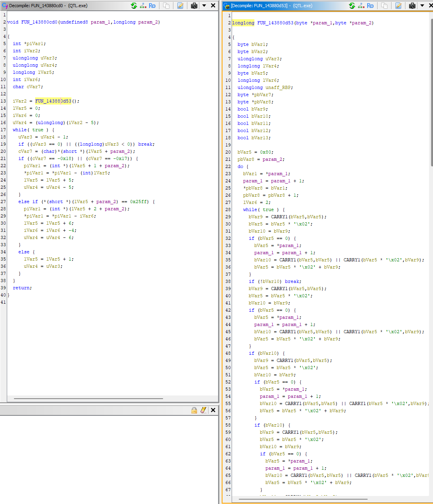This screenshot has width=433, height=504.
Task: Click FUN_143880cd0 function name in left signature
Action: (x=39, y=22)
